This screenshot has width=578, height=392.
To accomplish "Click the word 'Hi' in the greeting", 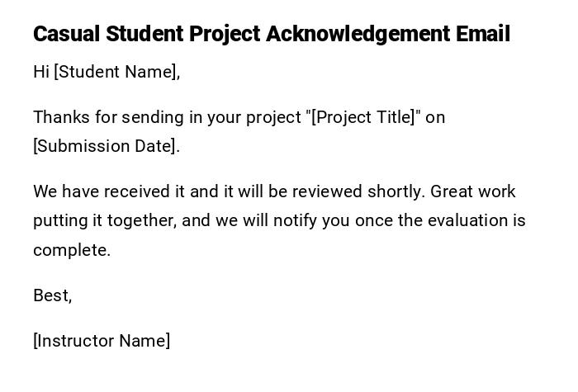I will point(41,72).
